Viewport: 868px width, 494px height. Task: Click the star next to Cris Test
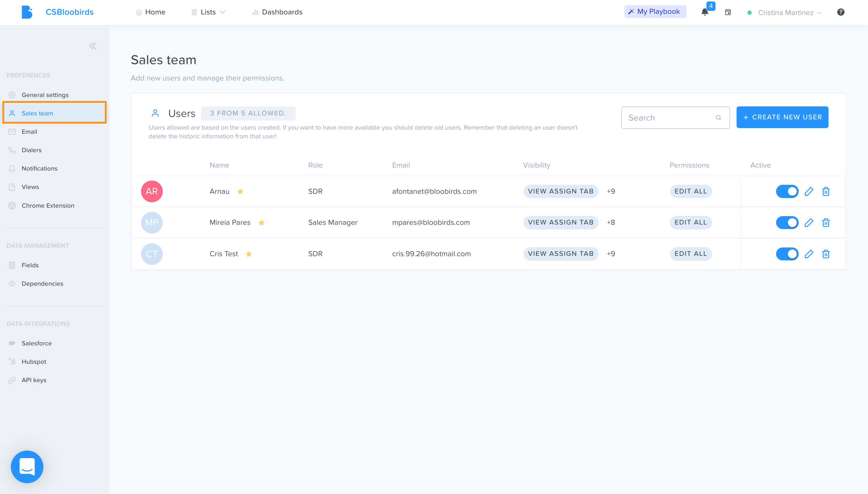[249, 254]
